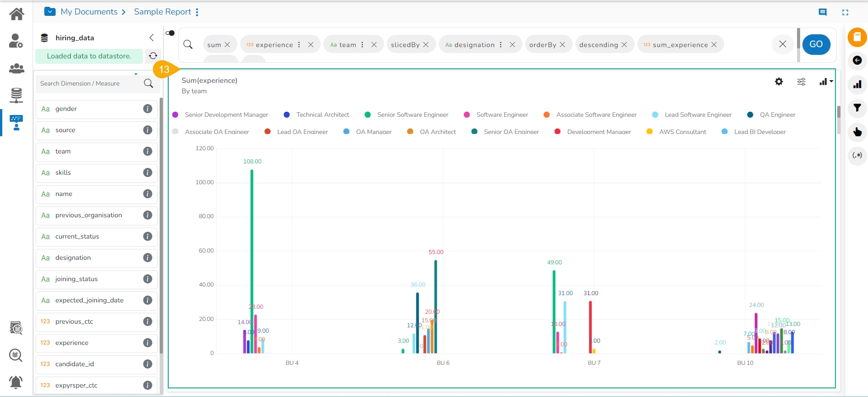Collapse the hiring_data panel with the chevron
868x397 pixels.
click(x=152, y=38)
